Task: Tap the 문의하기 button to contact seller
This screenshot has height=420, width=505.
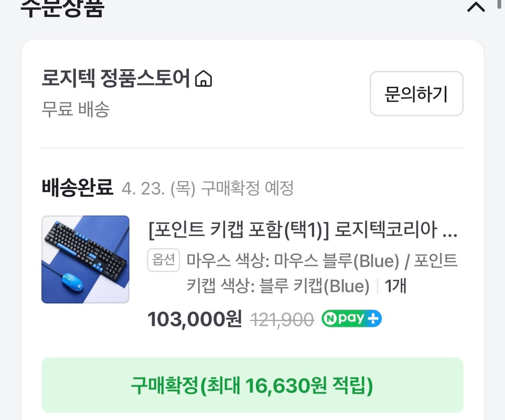Action: 416,93
